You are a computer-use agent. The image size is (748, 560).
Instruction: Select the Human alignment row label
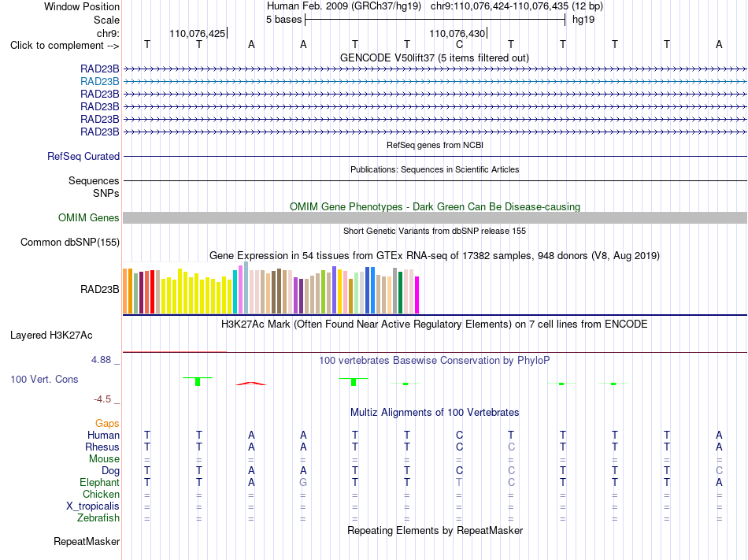[103, 435]
